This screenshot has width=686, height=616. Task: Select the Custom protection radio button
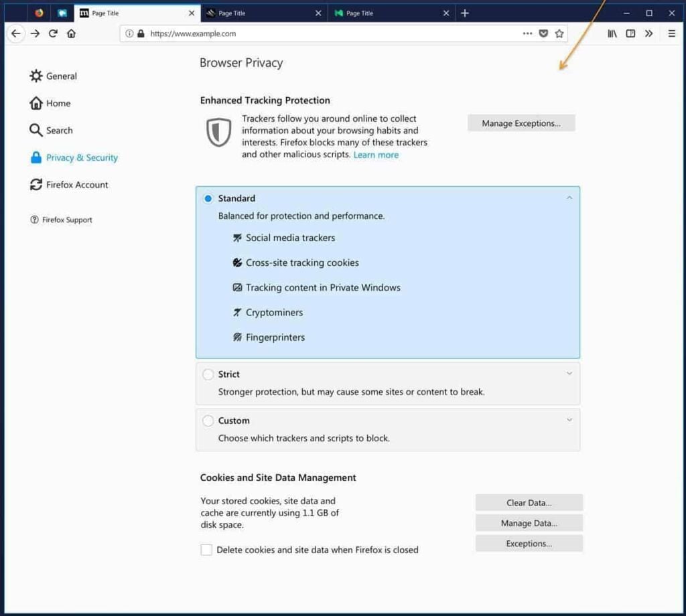(208, 420)
